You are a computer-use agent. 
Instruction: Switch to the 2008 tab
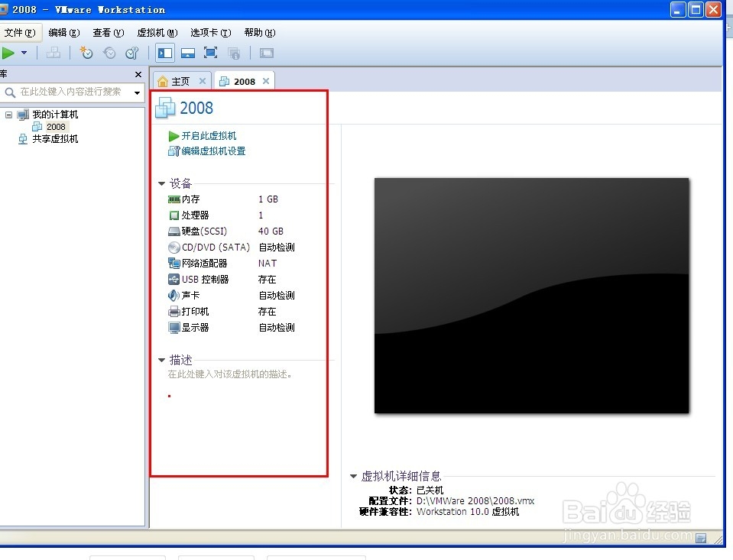pos(245,82)
